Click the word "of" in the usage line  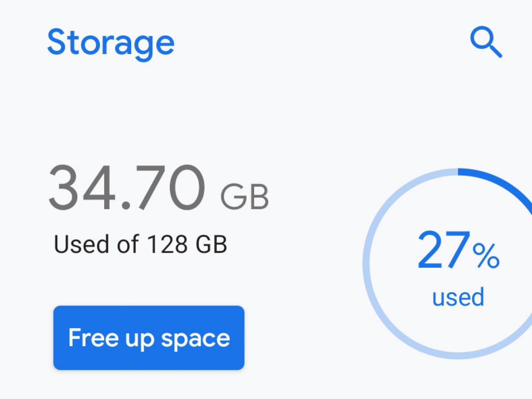[128, 244]
